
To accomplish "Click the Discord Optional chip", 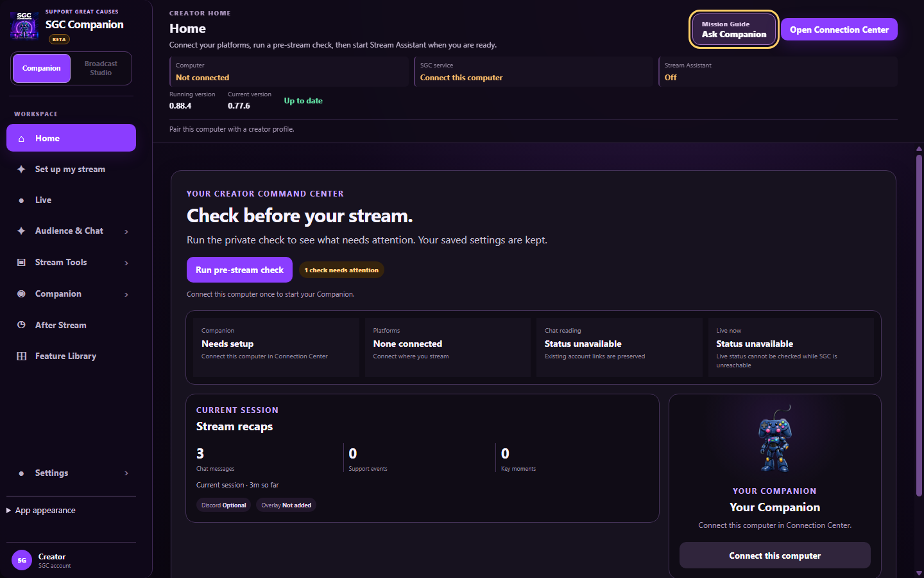I will [223, 505].
